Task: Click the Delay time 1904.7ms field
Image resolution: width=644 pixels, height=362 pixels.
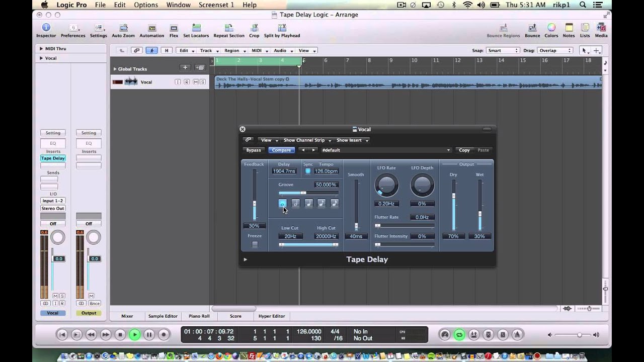Action: [284, 171]
